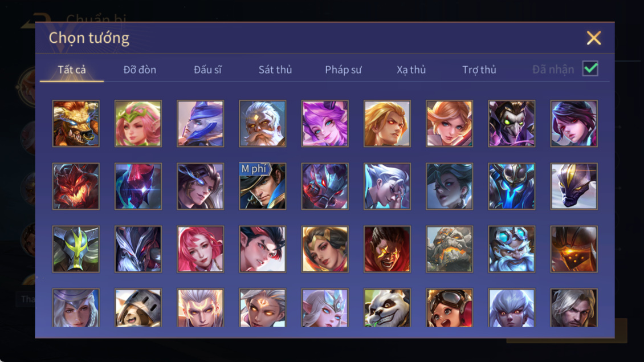Close the Chọn tướng dialog
The height and width of the screenshot is (362, 644).
[x=593, y=38]
